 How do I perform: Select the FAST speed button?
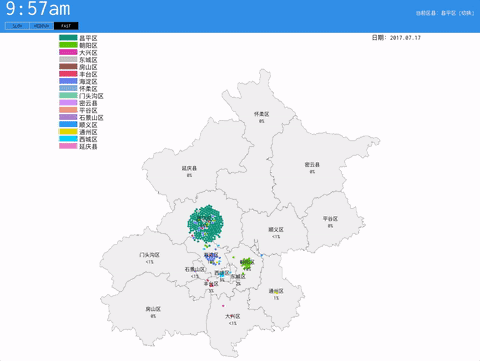66,26
